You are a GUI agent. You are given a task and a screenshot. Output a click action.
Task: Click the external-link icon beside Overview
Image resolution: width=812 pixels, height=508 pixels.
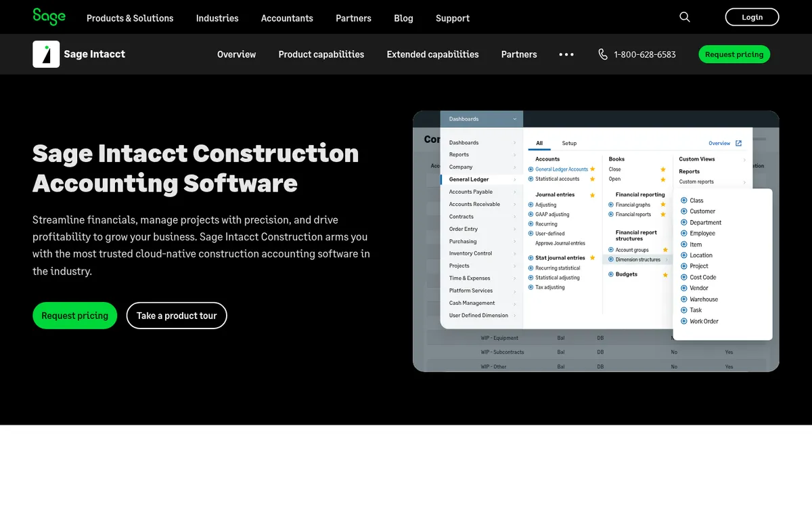point(738,143)
